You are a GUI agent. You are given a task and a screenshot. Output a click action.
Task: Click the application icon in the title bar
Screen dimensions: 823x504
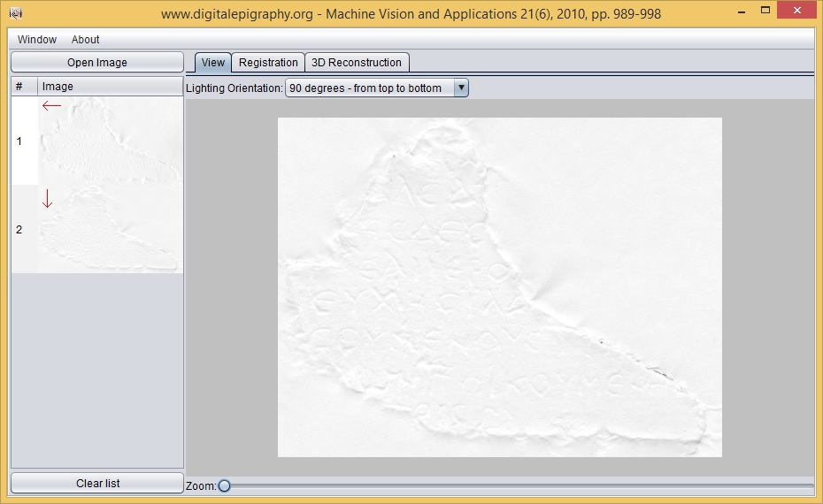tap(15, 14)
